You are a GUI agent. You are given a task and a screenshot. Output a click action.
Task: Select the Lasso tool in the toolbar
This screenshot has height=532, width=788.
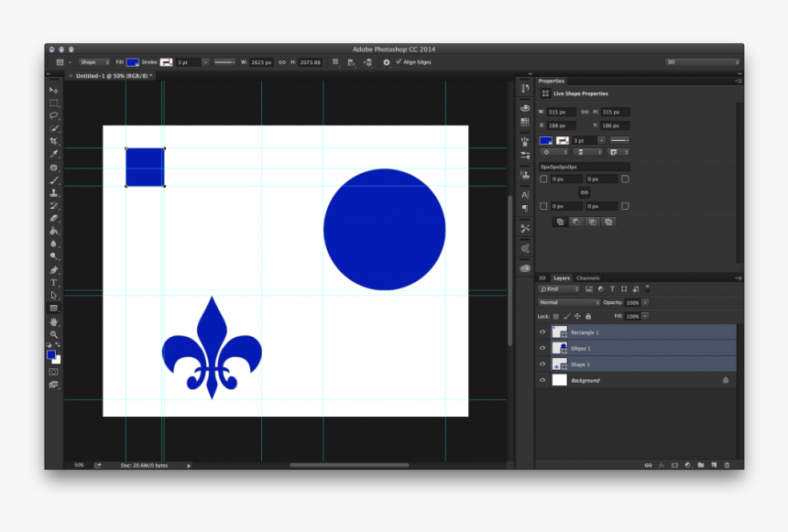54,115
